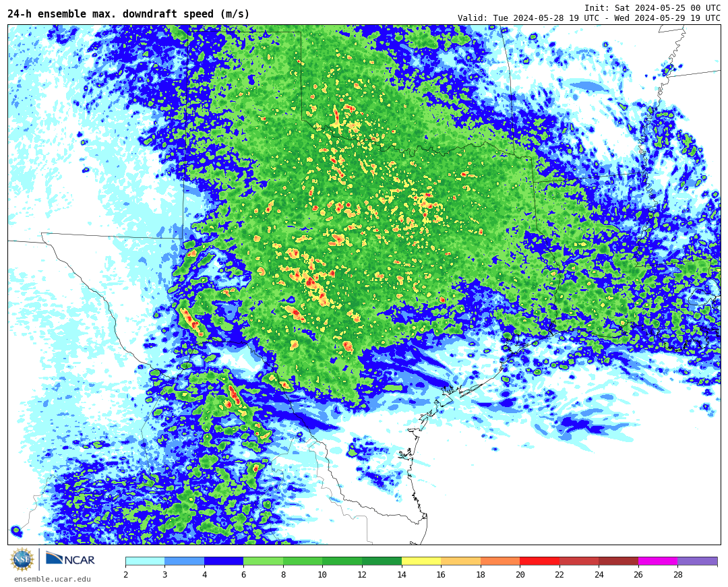This screenshot has height=587, width=728.
Task: Click the light cyan 2-3 colorbar swatch
Action: pyautogui.click(x=145, y=561)
